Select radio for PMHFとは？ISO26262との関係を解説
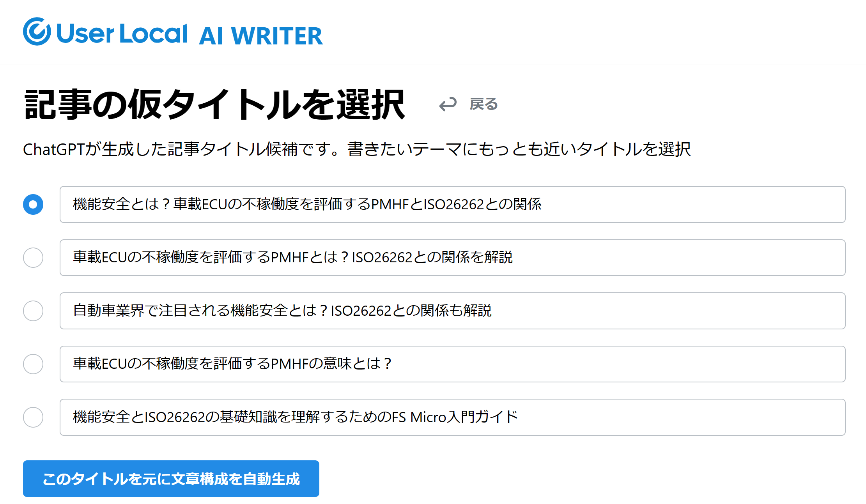 tap(33, 258)
